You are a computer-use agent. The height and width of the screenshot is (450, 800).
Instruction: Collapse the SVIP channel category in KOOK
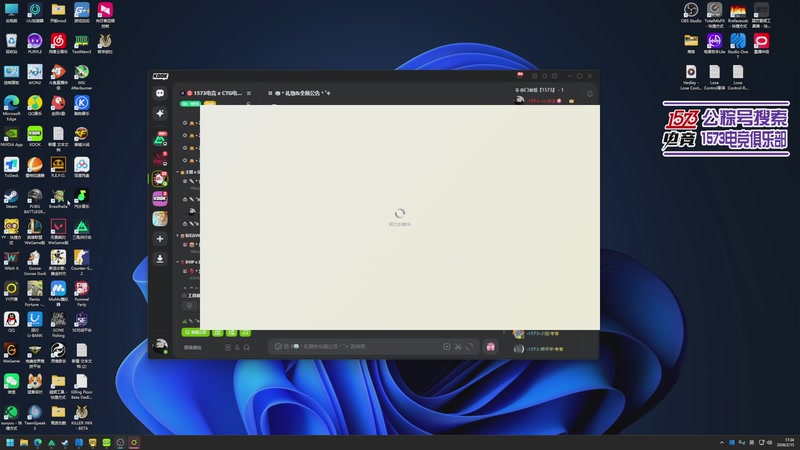(x=178, y=262)
